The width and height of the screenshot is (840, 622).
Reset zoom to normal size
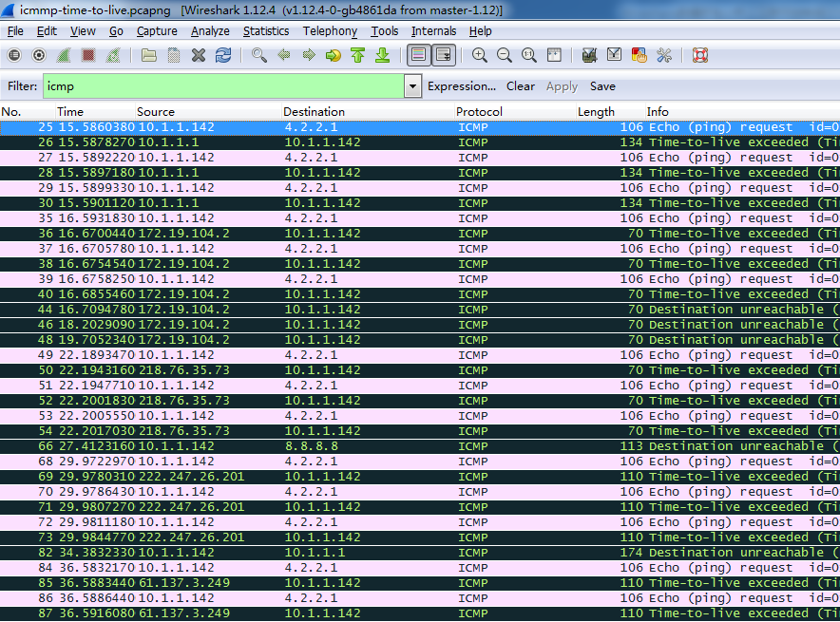coord(529,55)
